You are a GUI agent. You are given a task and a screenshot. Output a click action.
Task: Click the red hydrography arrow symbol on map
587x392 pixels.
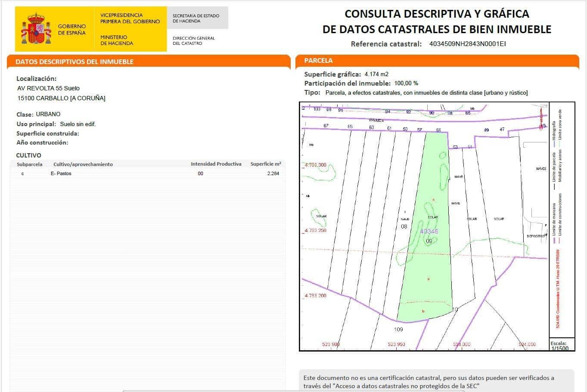(541, 116)
